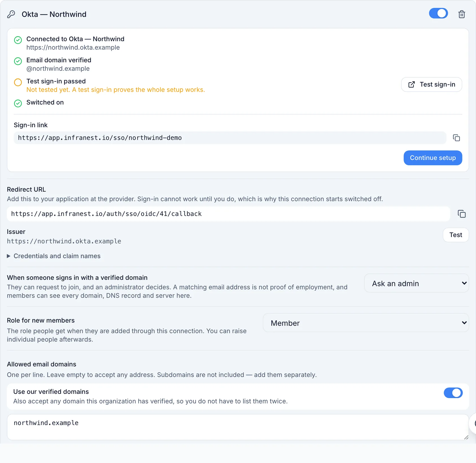Copy the redirect URL callback
Screen dimensions: 476x463
point(462,214)
